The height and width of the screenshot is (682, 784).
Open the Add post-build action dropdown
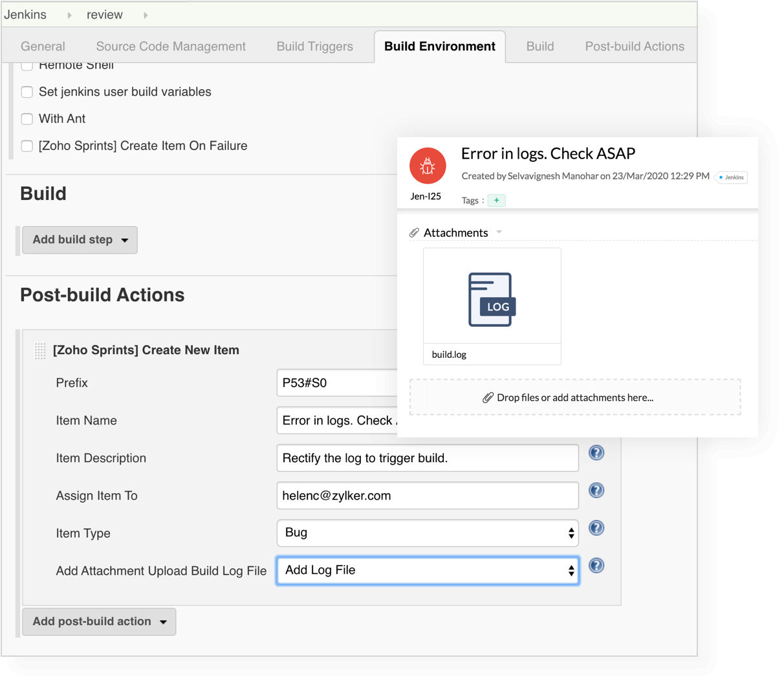click(100, 622)
